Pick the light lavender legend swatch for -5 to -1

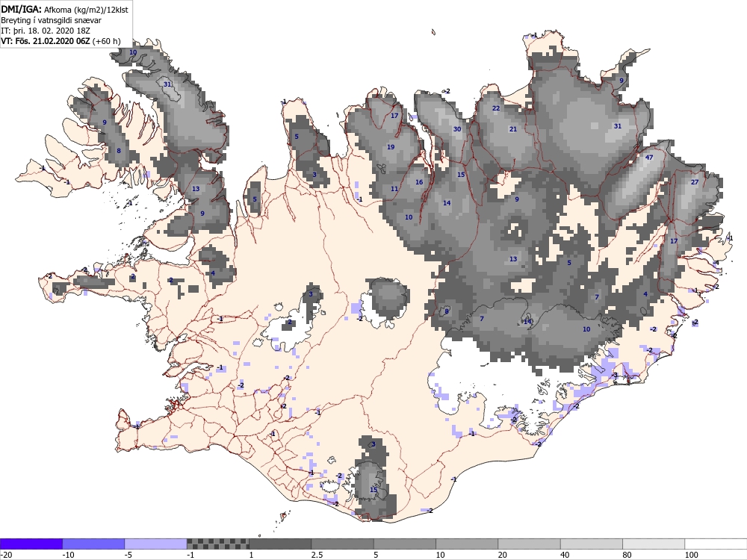(x=156, y=544)
